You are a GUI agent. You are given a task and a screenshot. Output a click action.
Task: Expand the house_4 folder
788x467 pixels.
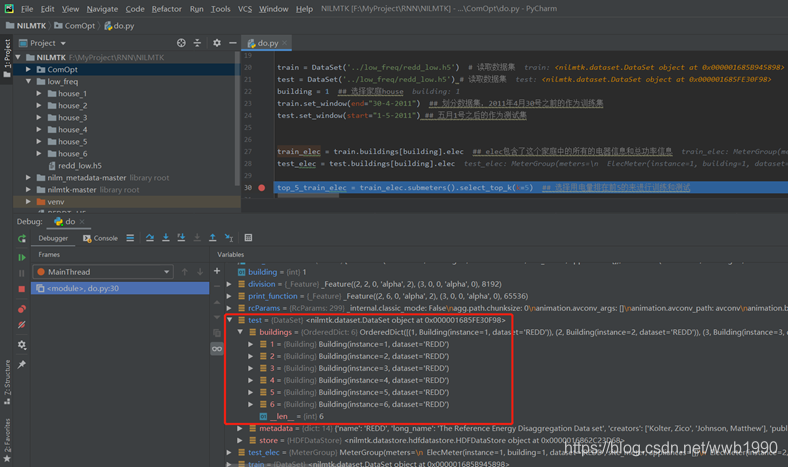click(x=39, y=130)
